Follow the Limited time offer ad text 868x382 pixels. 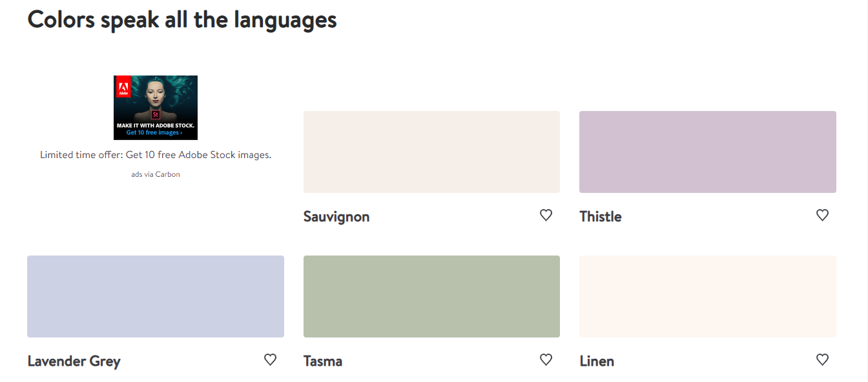(156, 155)
